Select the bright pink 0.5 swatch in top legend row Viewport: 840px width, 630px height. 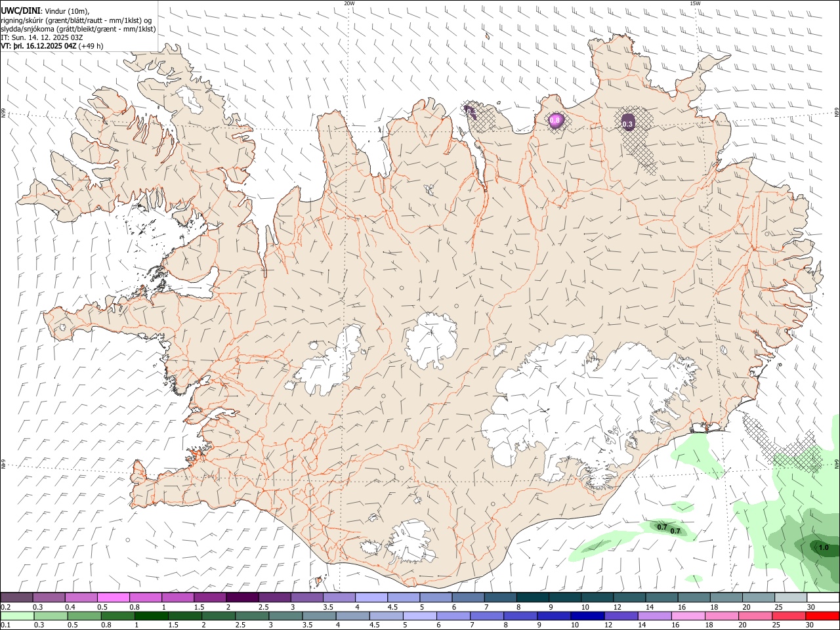click(x=114, y=598)
